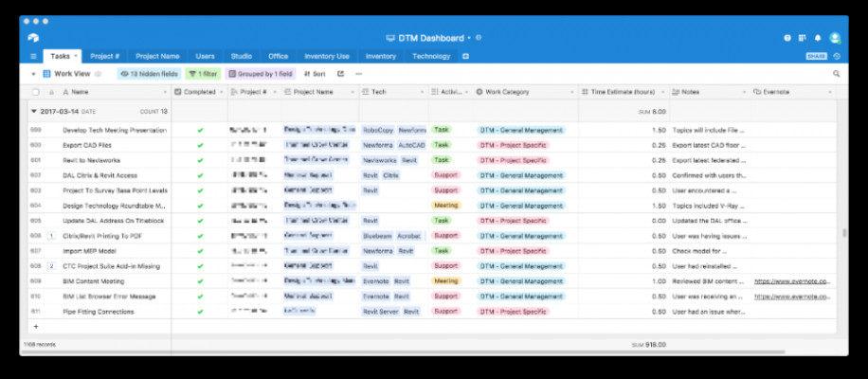Image resolution: width=868 pixels, height=379 pixels.
Task: Select RoboCopy tech tag in first row
Action: 378,131
